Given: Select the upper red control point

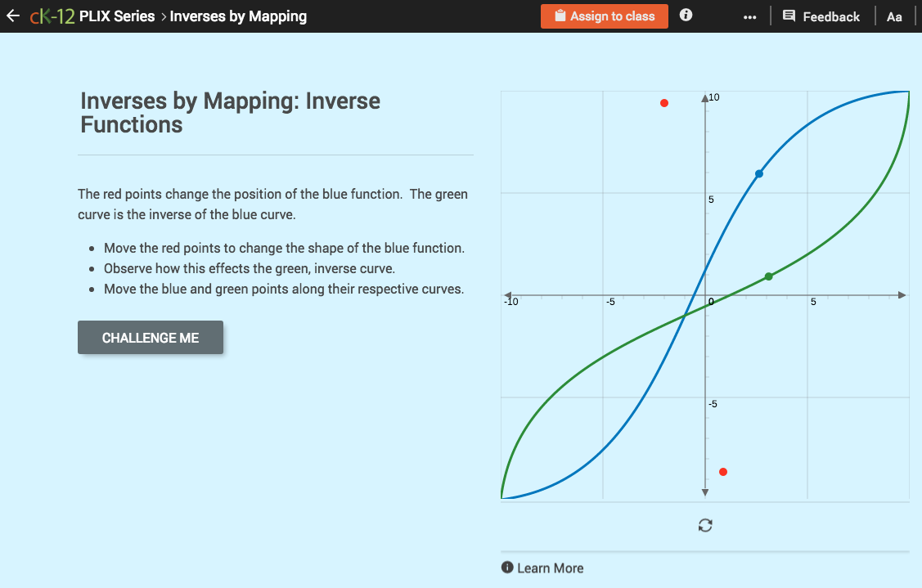Looking at the screenshot, I should [664, 103].
